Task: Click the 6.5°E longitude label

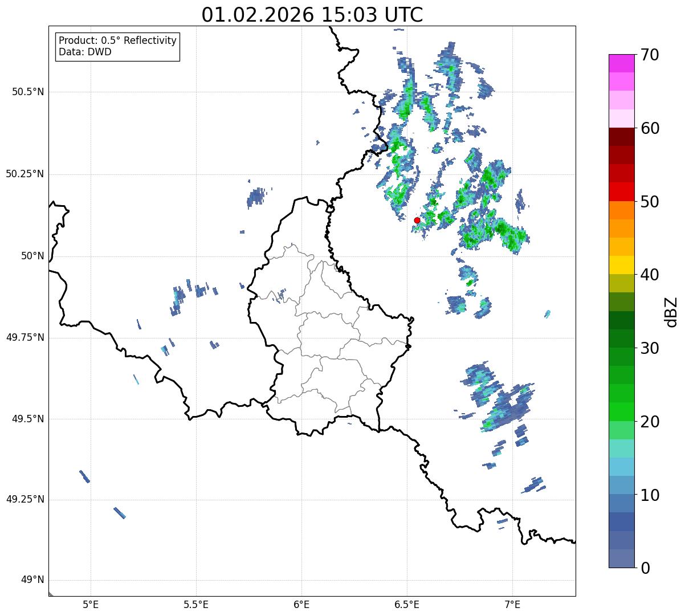Action: click(x=407, y=604)
